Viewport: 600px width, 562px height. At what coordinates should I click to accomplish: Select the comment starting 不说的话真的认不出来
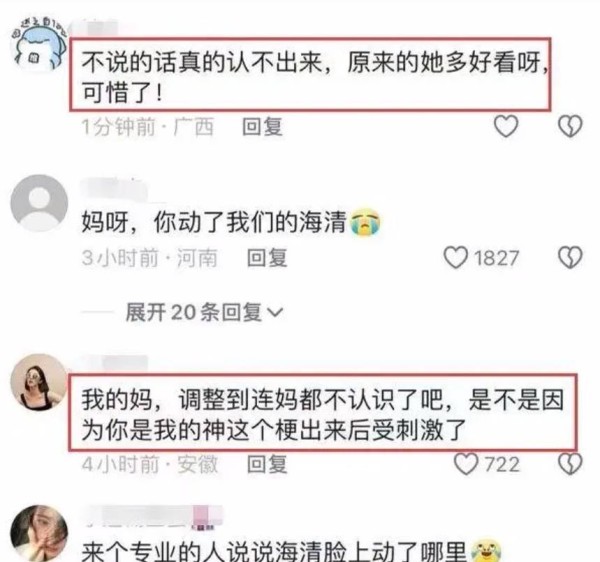pos(310,75)
